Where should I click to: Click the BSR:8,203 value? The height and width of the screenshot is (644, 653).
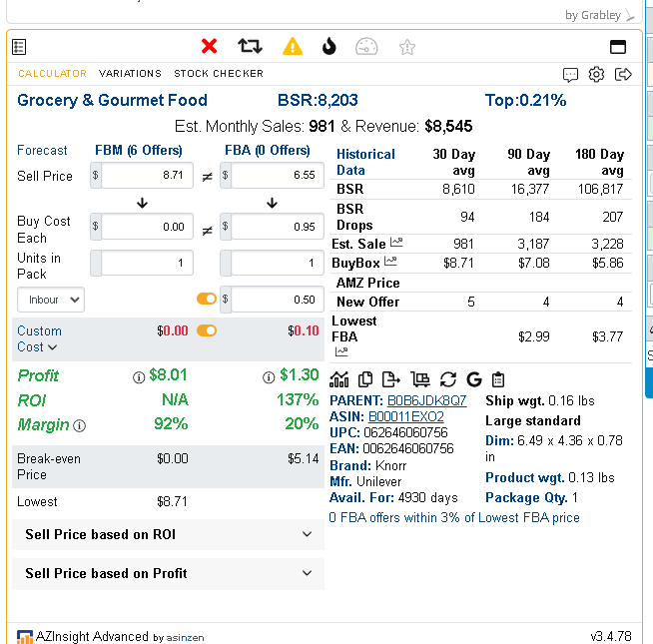click(x=318, y=101)
